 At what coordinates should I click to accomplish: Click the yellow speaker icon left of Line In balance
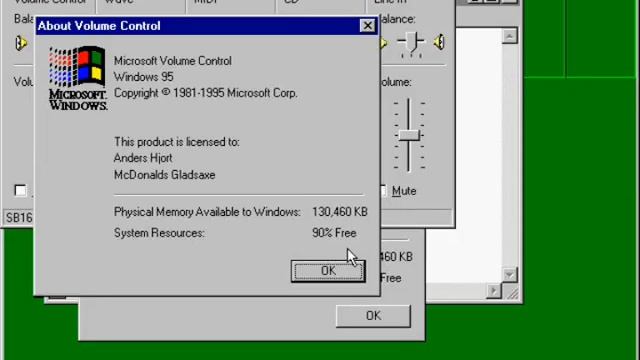[384, 42]
